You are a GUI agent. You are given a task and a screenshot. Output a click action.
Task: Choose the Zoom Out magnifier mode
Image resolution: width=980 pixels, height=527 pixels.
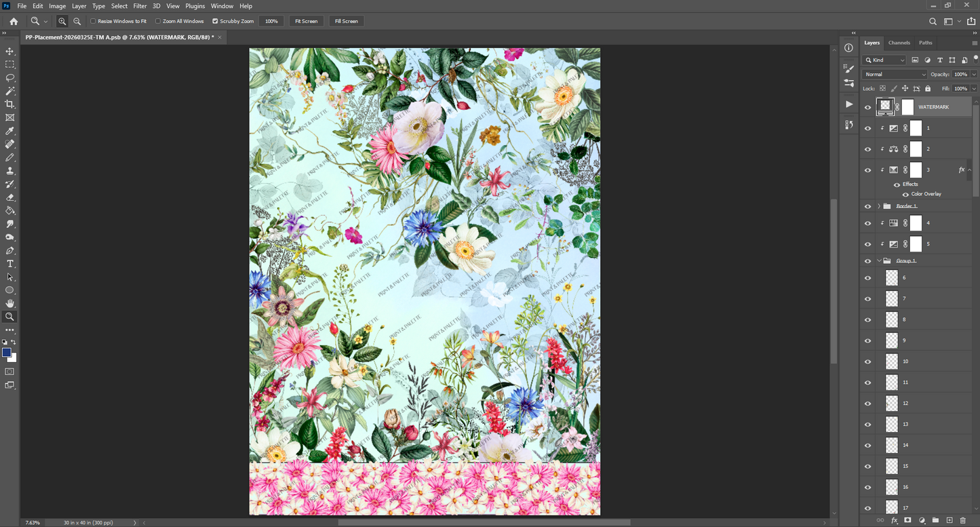(77, 21)
